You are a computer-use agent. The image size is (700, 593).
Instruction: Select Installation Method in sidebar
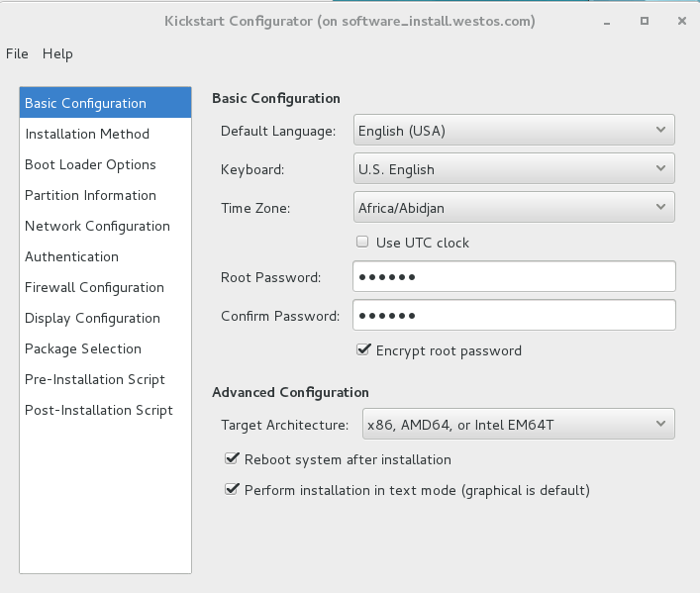click(x=87, y=134)
